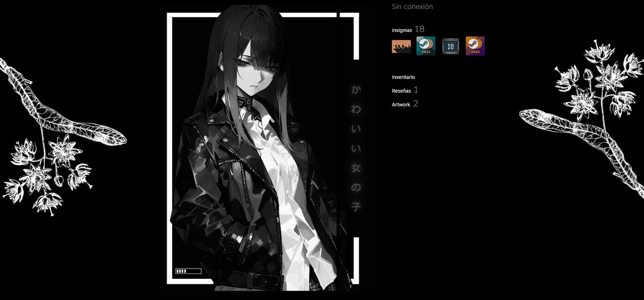Open the Inventario link
This screenshot has width=644, height=300.
[x=403, y=77]
